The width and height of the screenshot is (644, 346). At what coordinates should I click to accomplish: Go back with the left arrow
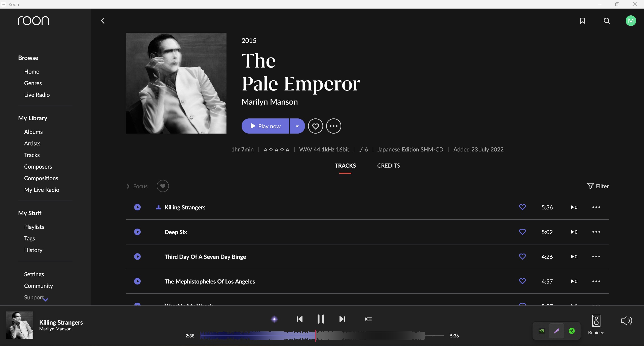(x=103, y=21)
